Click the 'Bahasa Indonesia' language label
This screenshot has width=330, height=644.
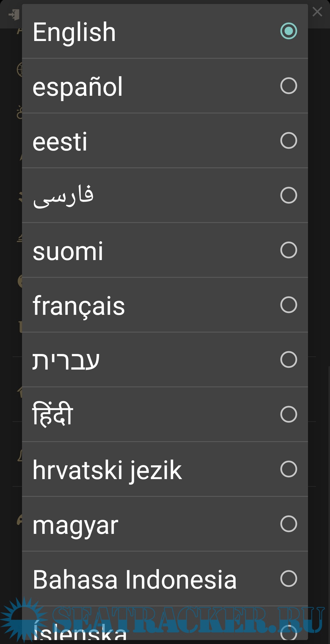click(134, 579)
